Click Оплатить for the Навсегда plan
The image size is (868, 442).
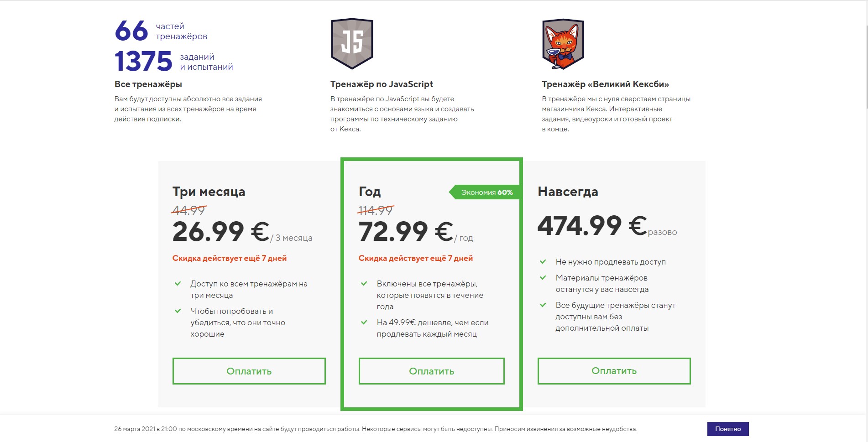[614, 371]
